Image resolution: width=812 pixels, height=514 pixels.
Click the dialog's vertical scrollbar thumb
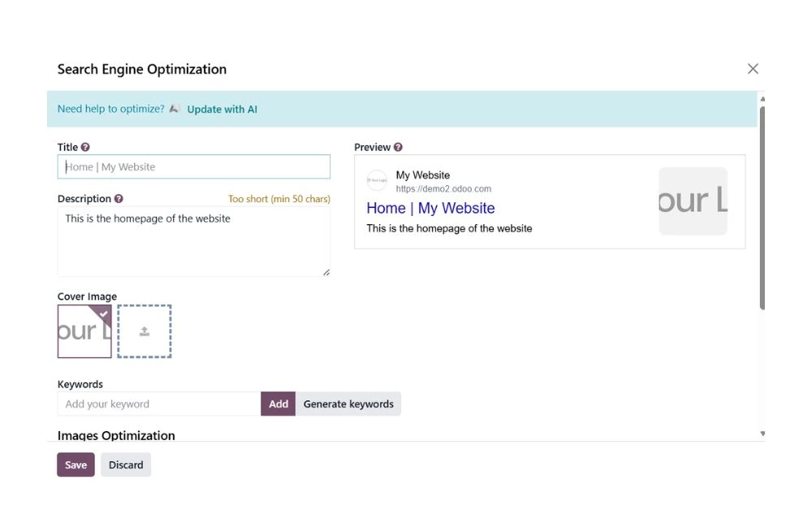click(x=762, y=207)
